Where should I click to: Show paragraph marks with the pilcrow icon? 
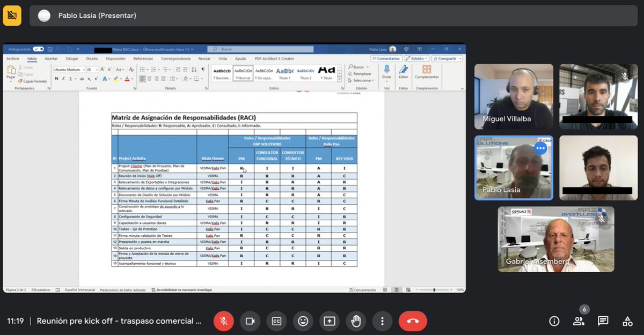(204, 70)
